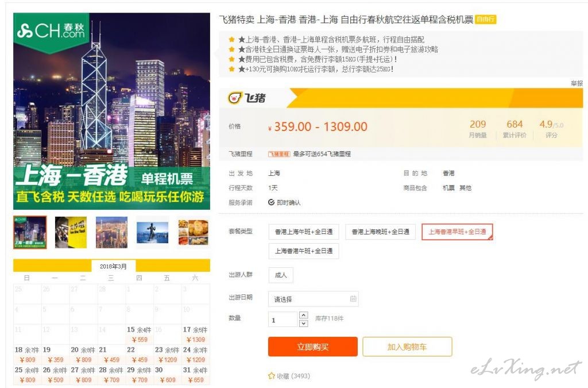
Task: Select package 香港上海晚班+全日通
Action: (x=380, y=232)
